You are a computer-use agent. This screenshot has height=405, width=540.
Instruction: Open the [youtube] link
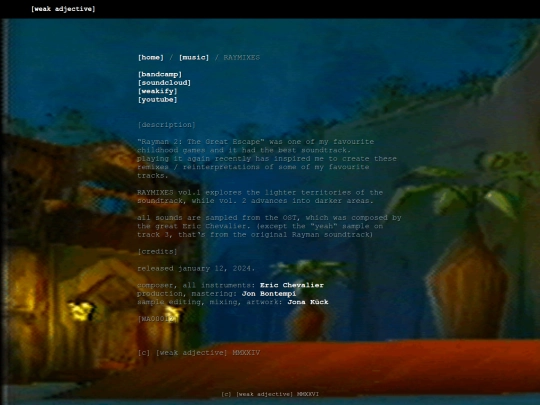[157, 100]
